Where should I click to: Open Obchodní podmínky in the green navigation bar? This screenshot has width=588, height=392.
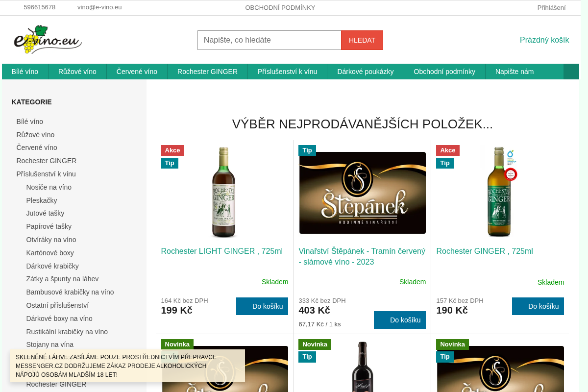coord(444,72)
